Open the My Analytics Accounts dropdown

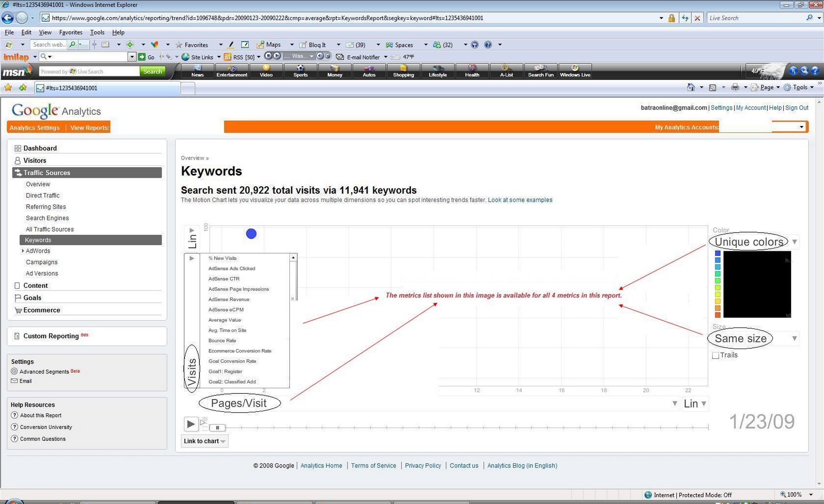pos(801,127)
